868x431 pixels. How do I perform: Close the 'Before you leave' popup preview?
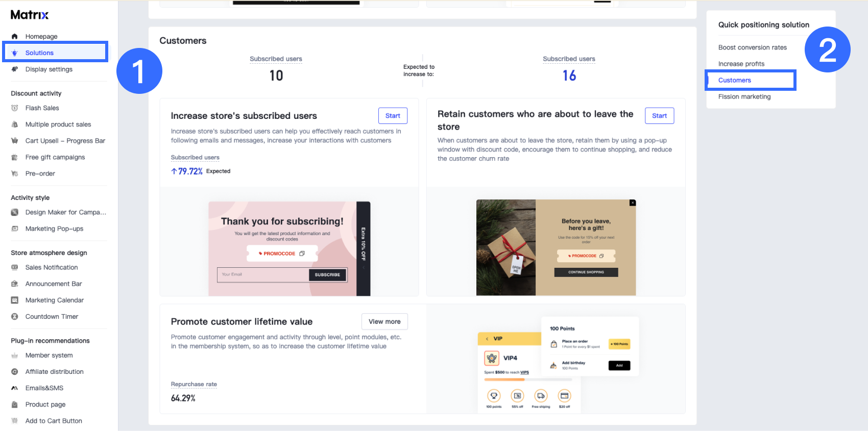[633, 202]
